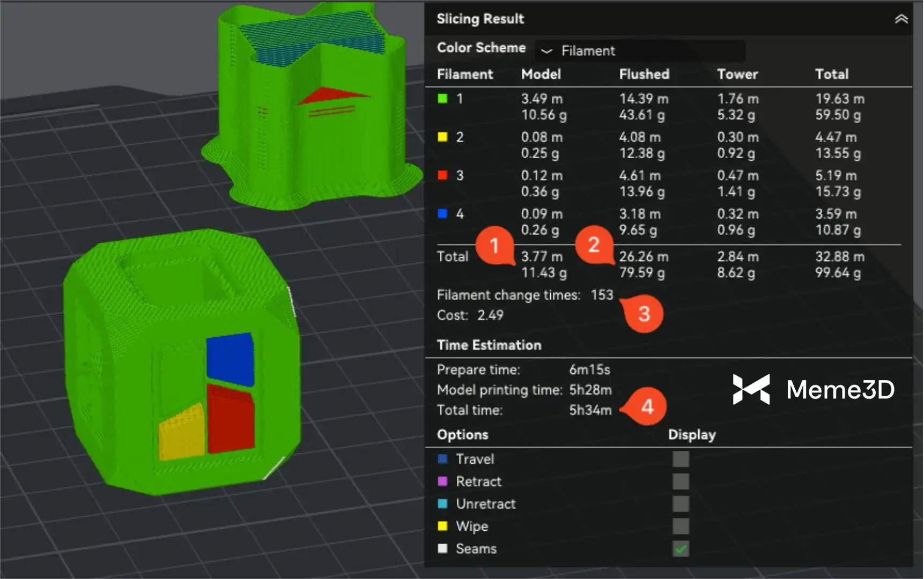The width and height of the screenshot is (924, 579).
Task: Enable the Travel display checkbox
Action: click(x=681, y=459)
